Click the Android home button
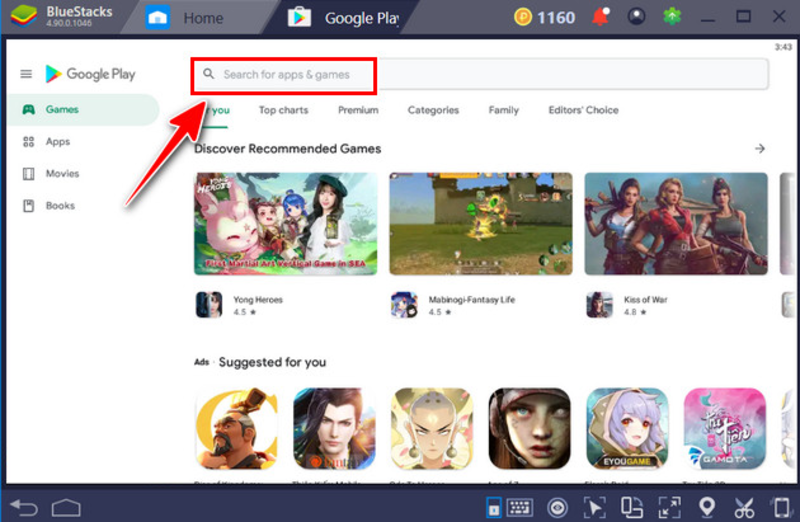This screenshot has height=522, width=800. click(x=66, y=508)
